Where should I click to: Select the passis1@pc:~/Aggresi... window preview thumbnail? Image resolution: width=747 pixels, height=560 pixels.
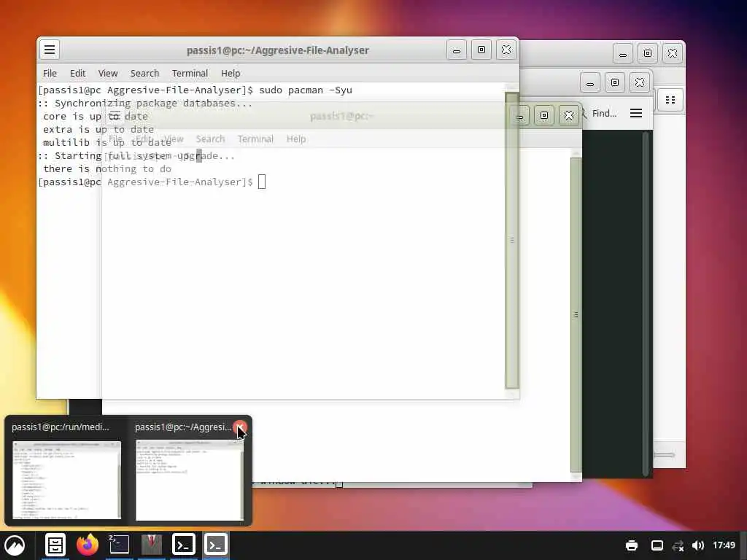(190, 480)
